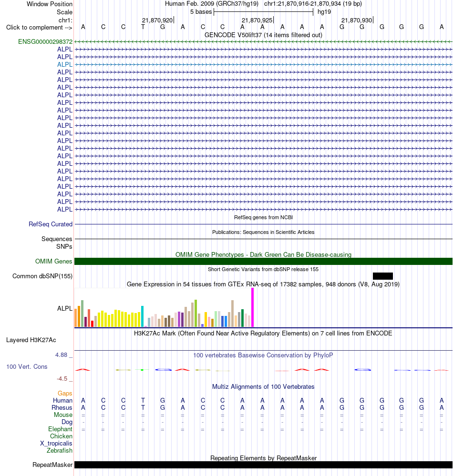The height and width of the screenshot is (476, 453).
Task: Click the 'RefSeq genes from NCBI' track title
Action: (x=263, y=217)
